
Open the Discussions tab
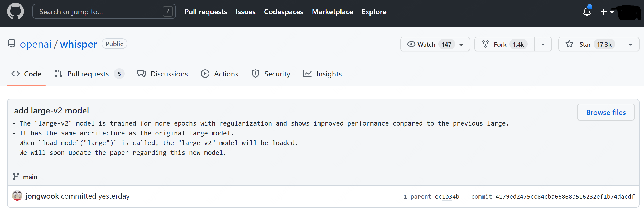(x=162, y=74)
